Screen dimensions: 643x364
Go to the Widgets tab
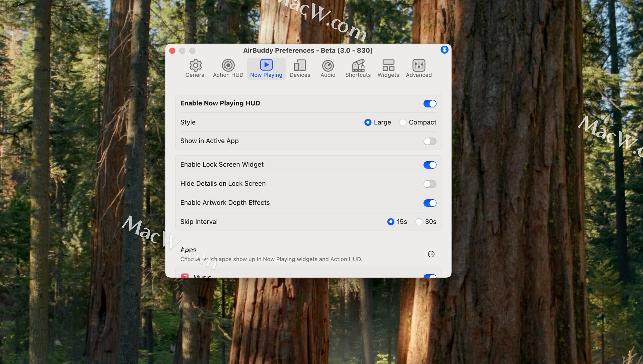(x=388, y=69)
